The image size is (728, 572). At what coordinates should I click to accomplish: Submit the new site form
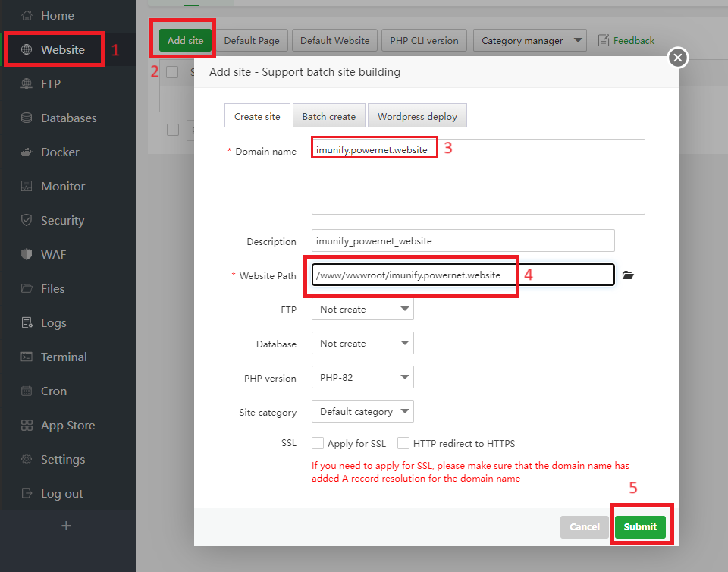640,526
